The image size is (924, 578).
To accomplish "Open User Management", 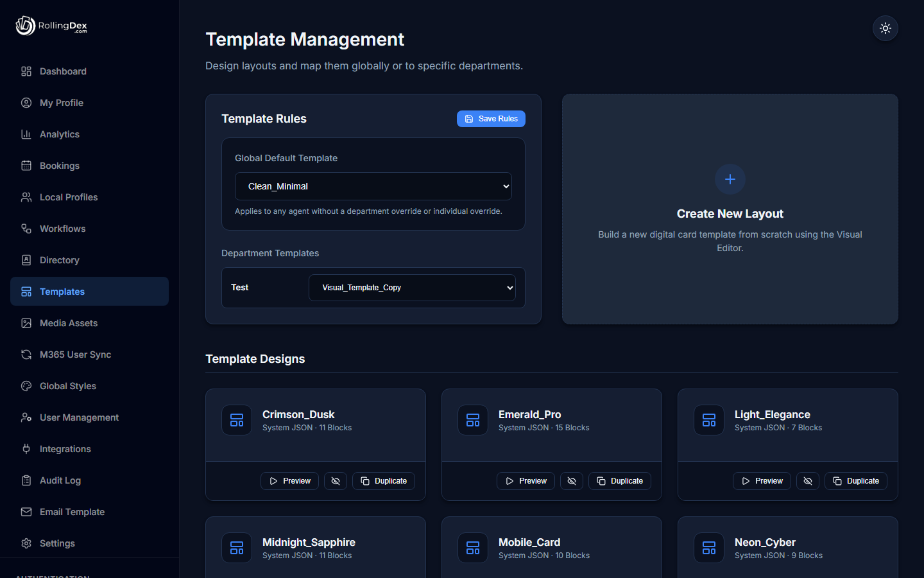I will click(x=89, y=417).
